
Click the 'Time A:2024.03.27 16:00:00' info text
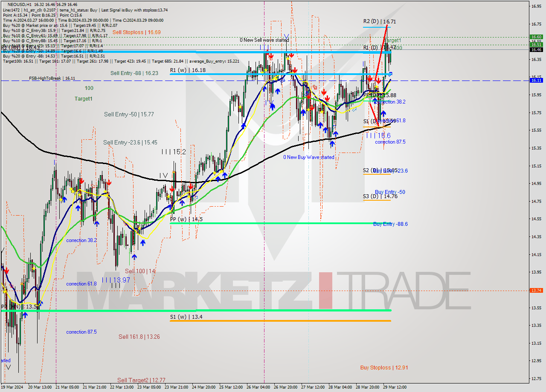click(x=29, y=20)
